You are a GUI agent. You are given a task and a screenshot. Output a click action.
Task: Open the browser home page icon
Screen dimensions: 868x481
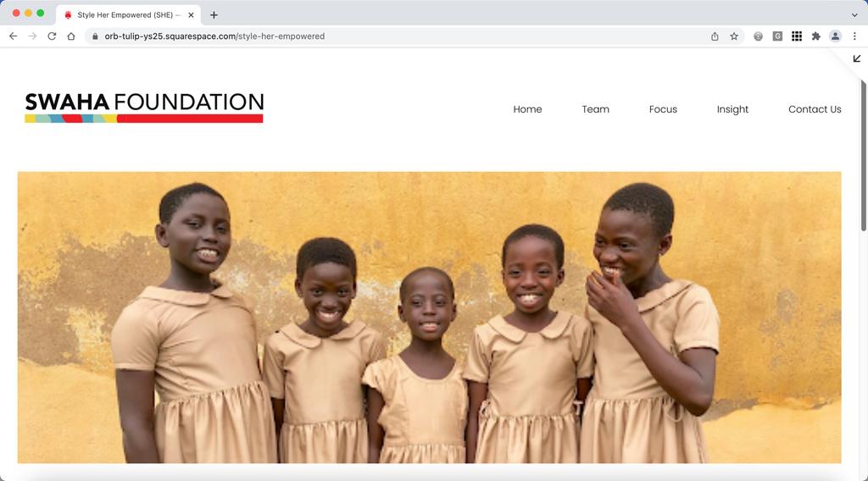click(71, 36)
